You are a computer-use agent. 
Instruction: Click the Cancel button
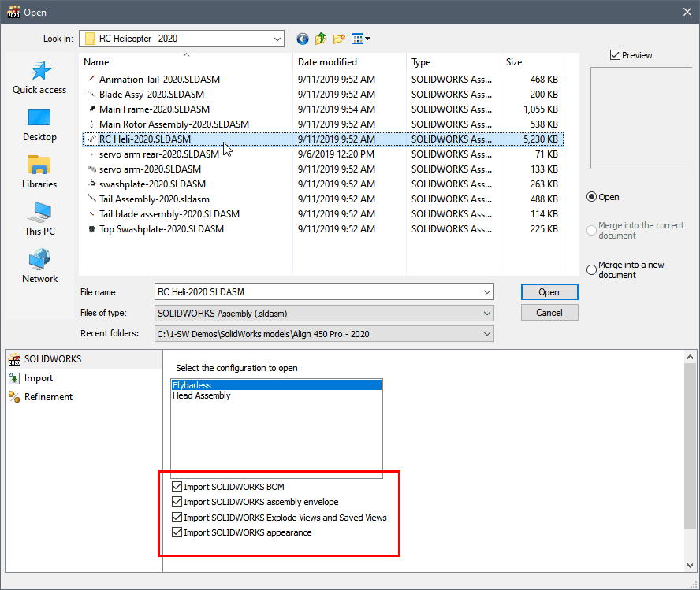pos(549,313)
